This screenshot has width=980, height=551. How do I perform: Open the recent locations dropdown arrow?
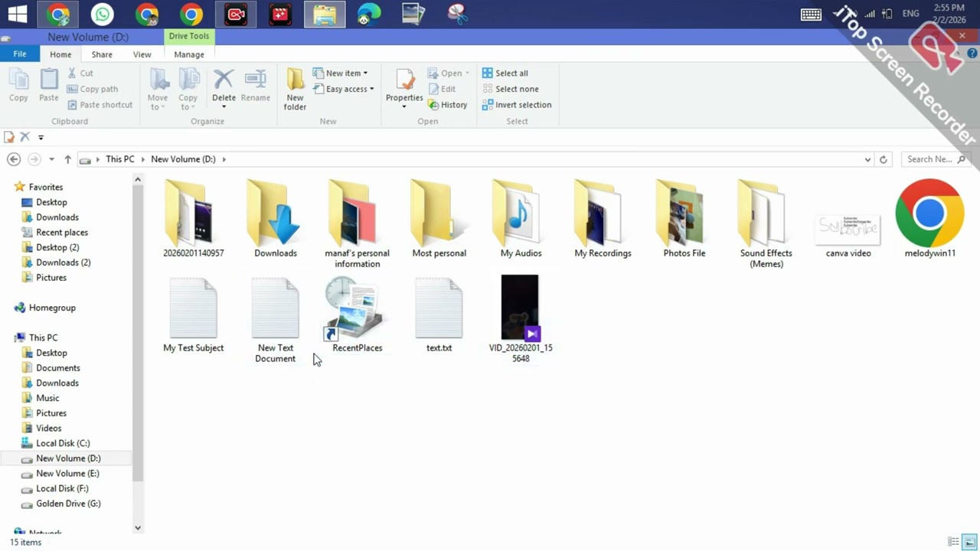[51, 159]
